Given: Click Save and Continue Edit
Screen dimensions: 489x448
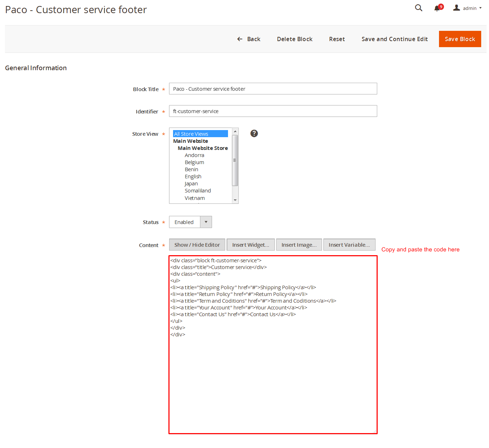Looking at the screenshot, I should (395, 39).
